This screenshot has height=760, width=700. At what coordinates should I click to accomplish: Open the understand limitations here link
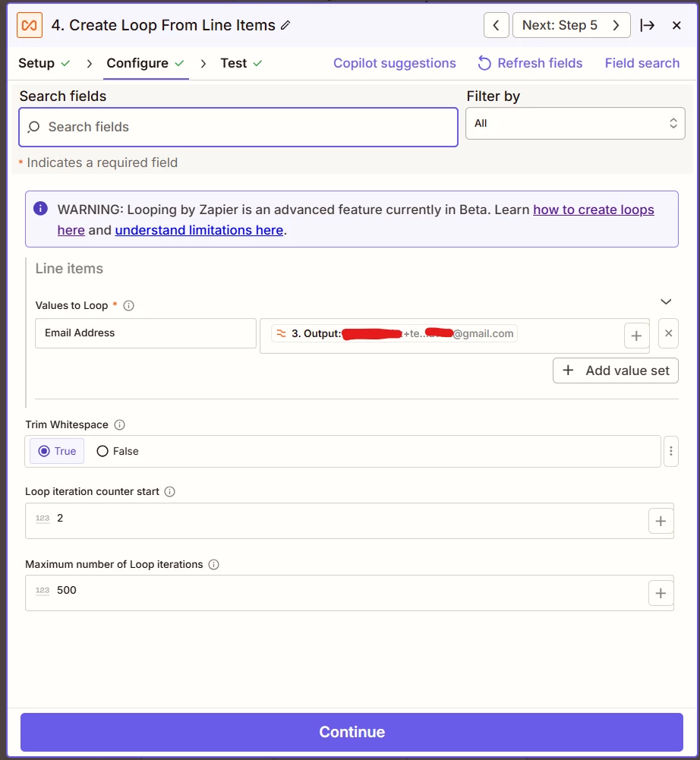[x=199, y=230]
